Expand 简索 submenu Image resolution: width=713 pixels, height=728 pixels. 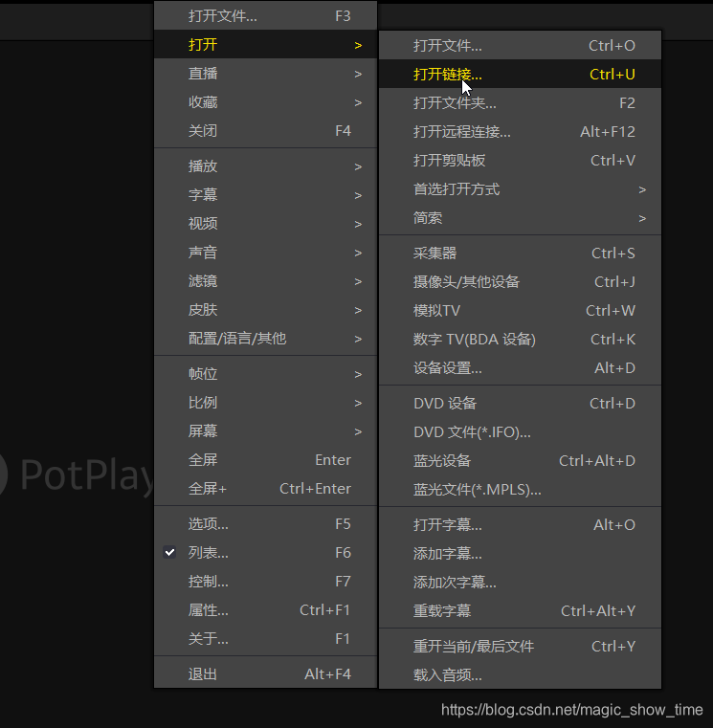[x=521, y=218]
